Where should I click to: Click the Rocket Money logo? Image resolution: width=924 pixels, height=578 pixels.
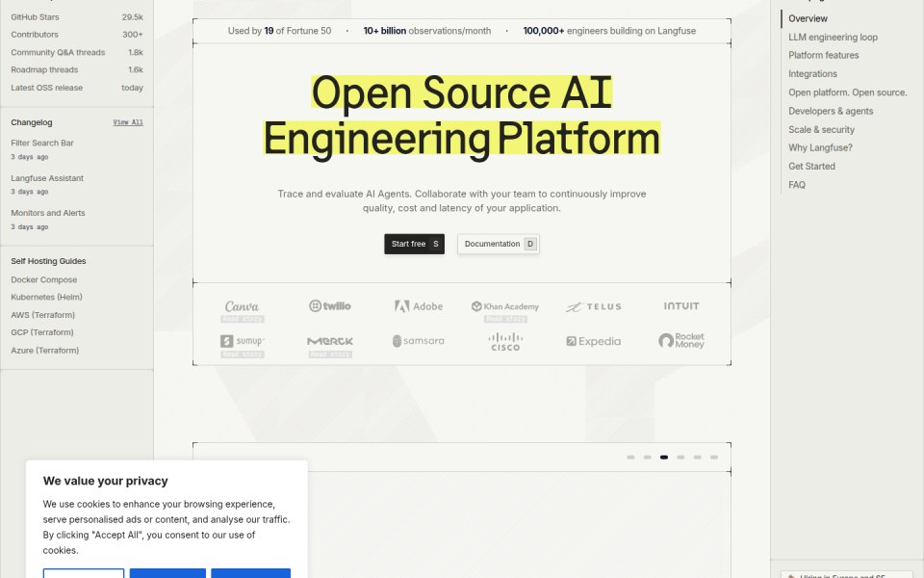coord(681,341)
